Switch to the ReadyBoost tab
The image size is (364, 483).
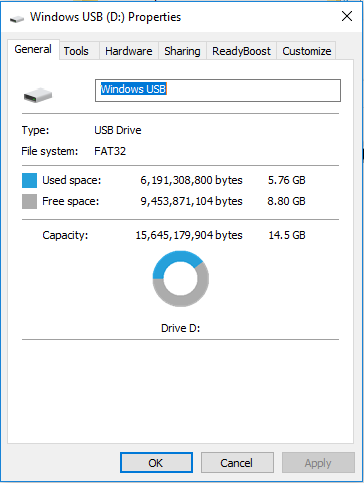coord(241,51)
